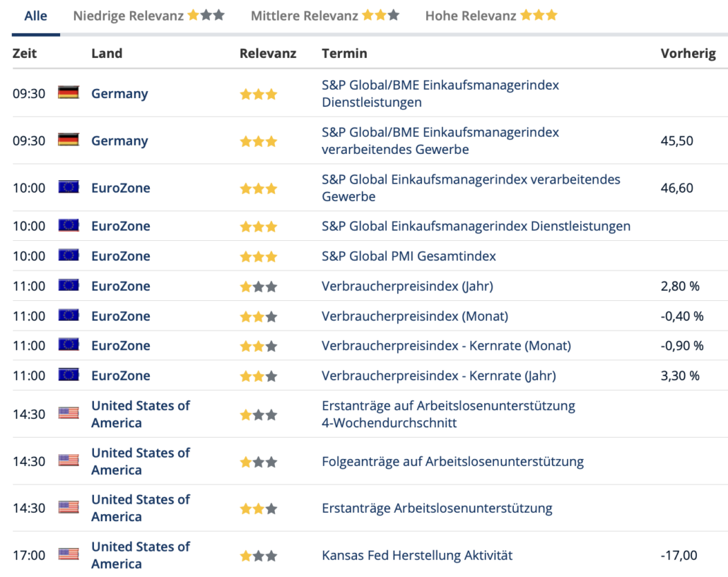The image size is (728, 577).
Task: Click the Relevanz column header
Action: click(268, 53)
